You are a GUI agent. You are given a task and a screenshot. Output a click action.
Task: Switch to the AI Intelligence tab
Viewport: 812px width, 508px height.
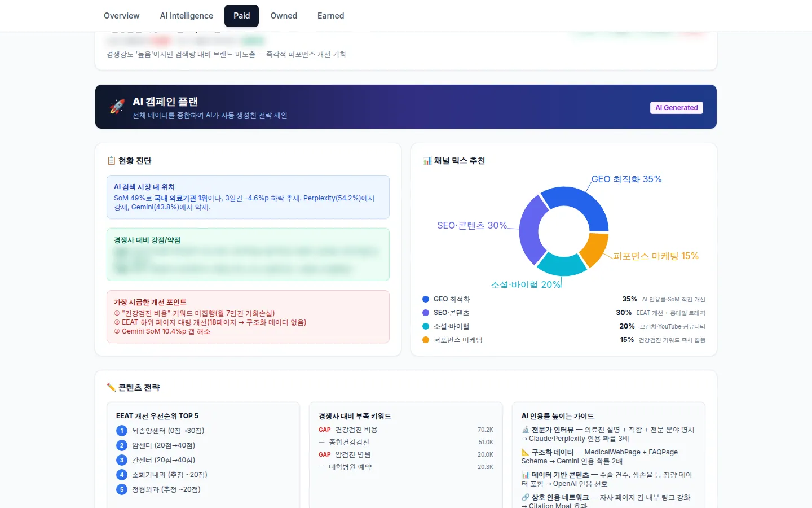pos(187,16)
